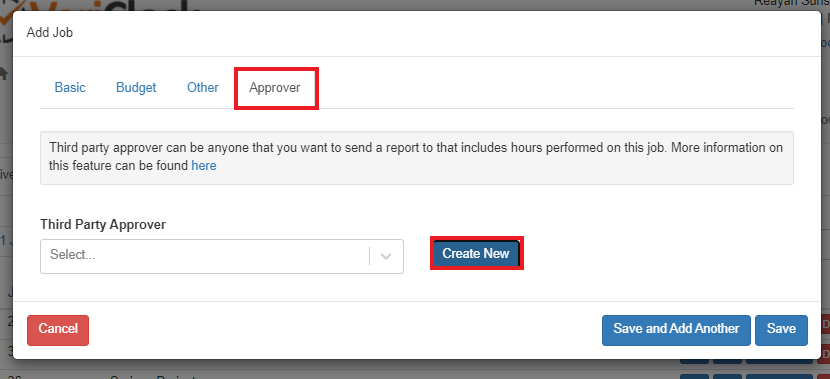Follow the 'here' link for more information
The height and width of the screenshot is (379, 830).
point(204,166)
